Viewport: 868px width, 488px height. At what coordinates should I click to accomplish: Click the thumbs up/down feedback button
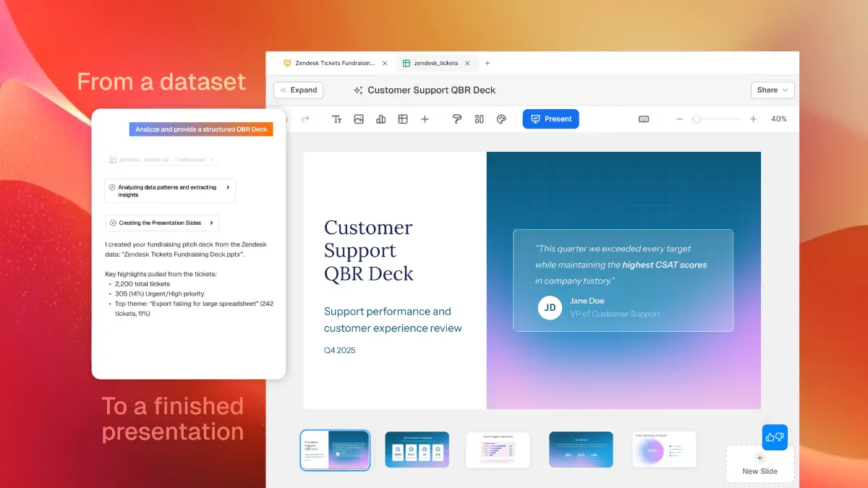[775, 437]
